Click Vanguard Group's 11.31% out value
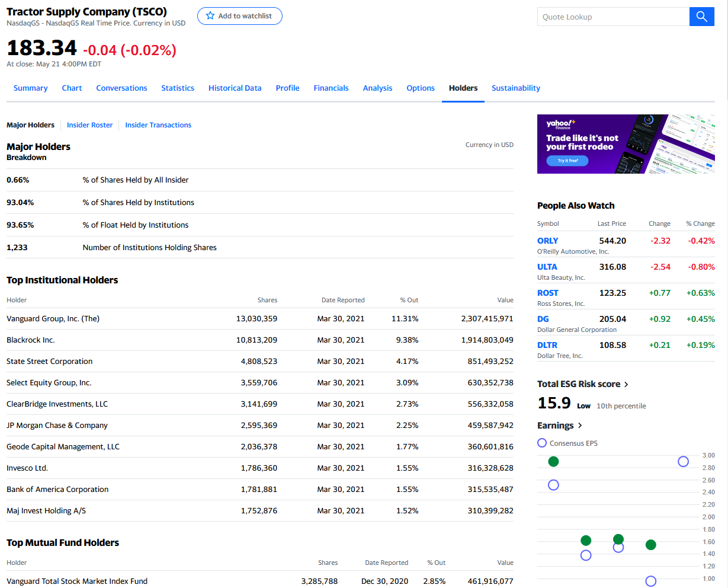 click(405, 318)
